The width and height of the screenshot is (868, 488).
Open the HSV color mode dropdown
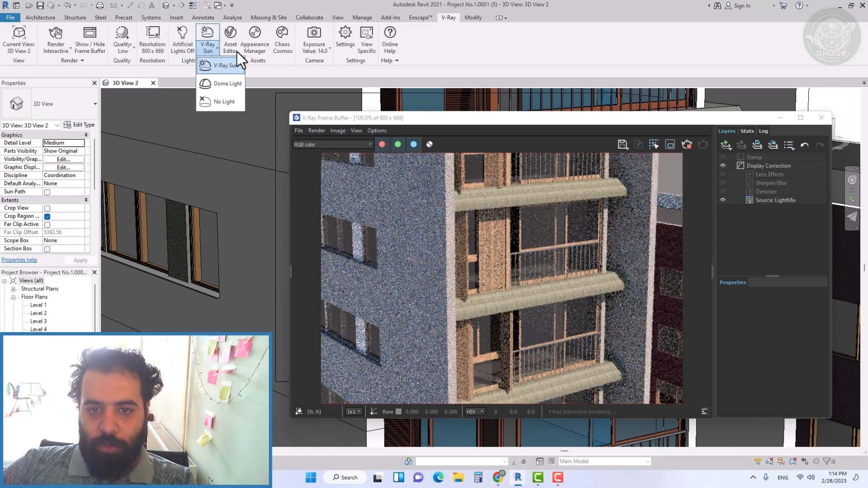click(x=475, y=411)
